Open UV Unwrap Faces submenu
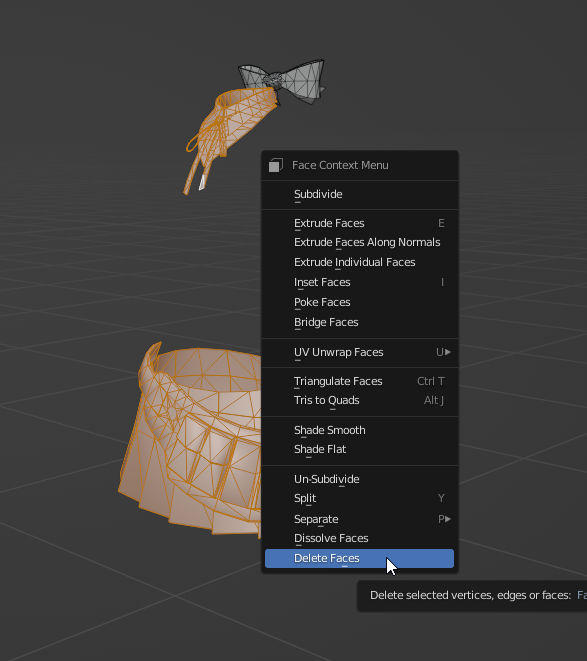This screenshot has width=587, height=661. (x=359, y=352)
